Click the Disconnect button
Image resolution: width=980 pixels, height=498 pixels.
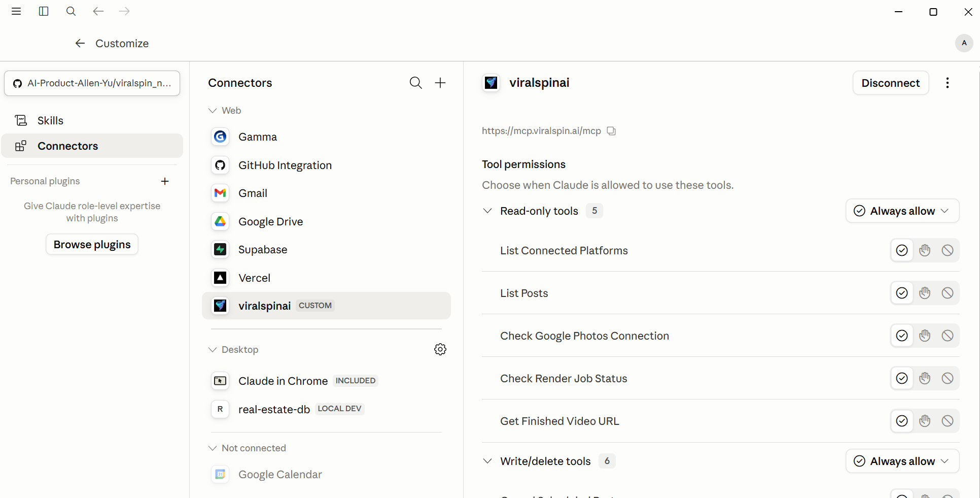891,83
